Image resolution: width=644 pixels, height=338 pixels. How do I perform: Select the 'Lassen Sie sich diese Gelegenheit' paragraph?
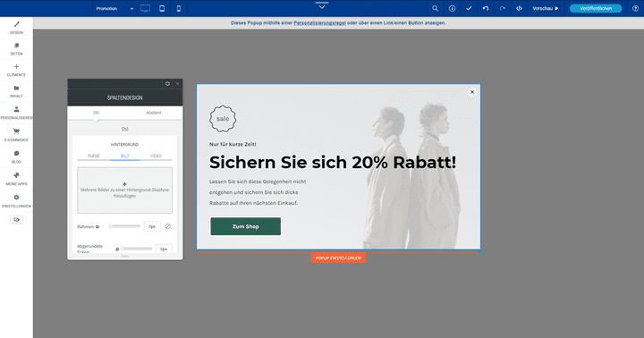tap(258, 192)
